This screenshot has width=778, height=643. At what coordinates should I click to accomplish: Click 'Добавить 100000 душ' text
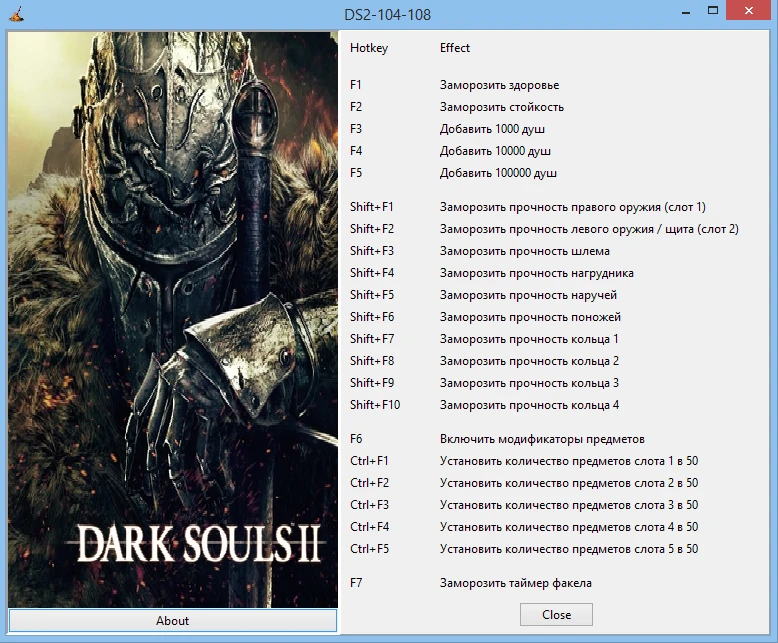click(x=498, y=173)
